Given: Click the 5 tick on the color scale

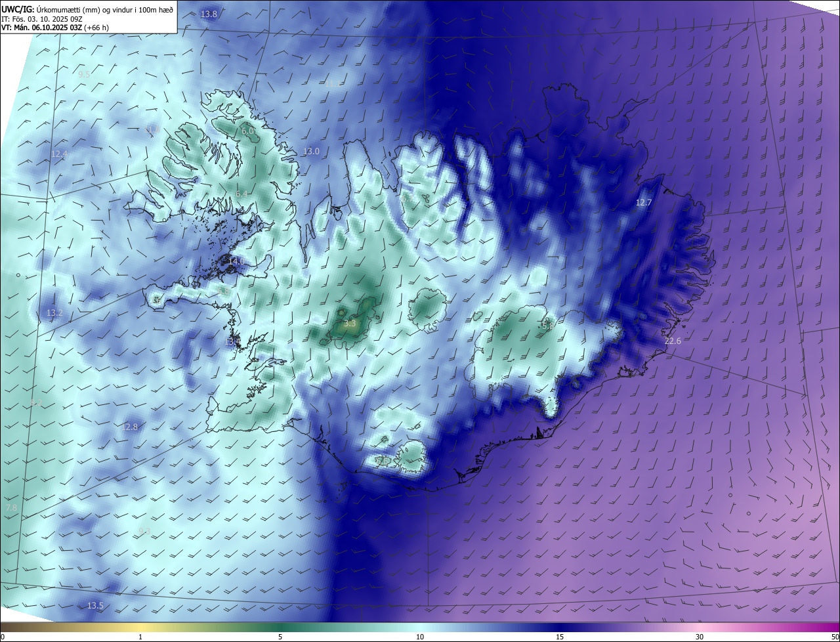Looking at the screenshot, I should (280, 637).
